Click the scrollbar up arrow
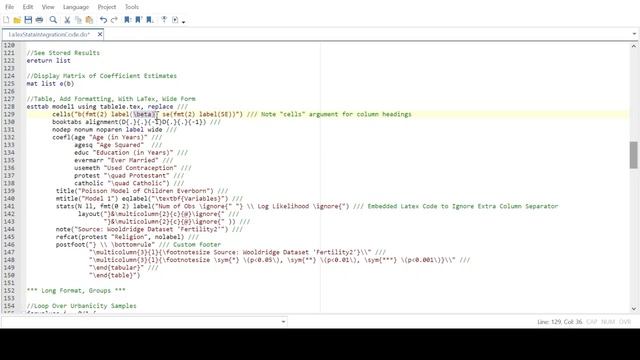The width and height of the screenshot is (640, 360). coord(633,46)
